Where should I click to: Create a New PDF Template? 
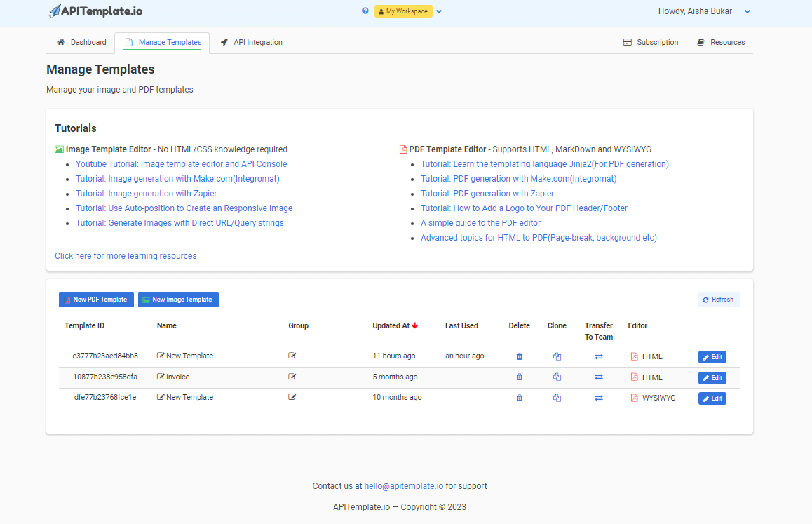96,299
